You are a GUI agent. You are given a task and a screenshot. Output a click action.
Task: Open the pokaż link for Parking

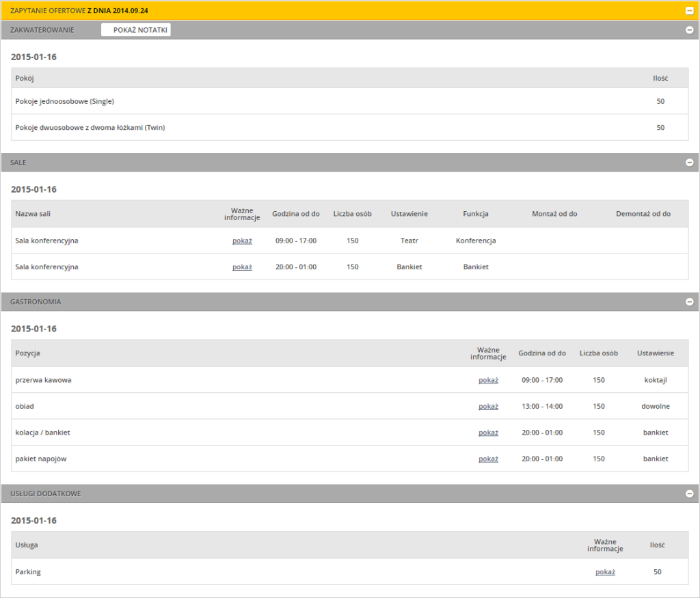605,572
